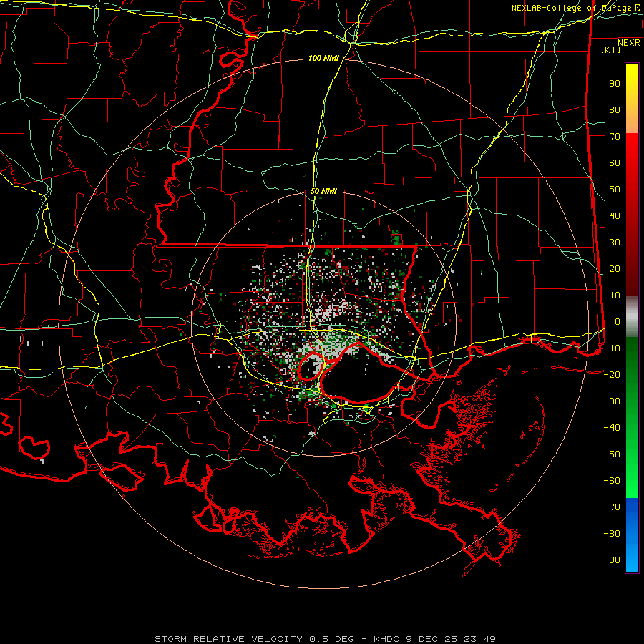Click the 50 value on the velocity scale
The image size is (644, 644).
615,190
